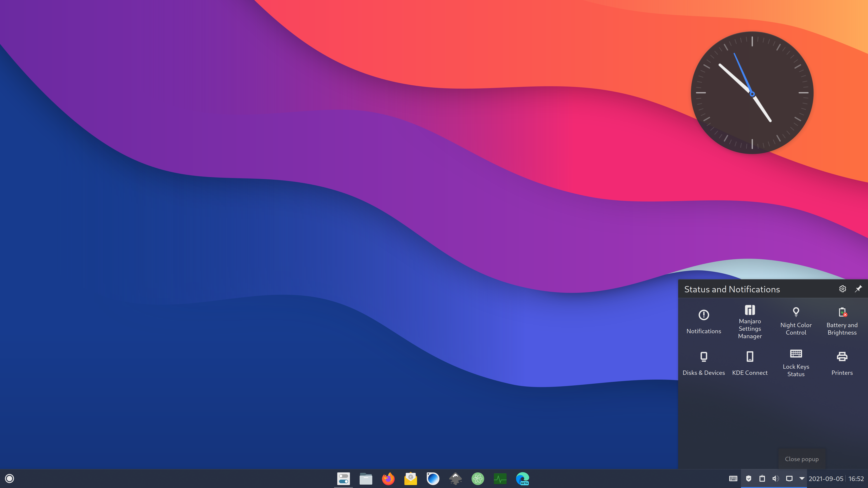Launch Firefox from the taskbar
The image size is (868, 488).
point(388,479)
